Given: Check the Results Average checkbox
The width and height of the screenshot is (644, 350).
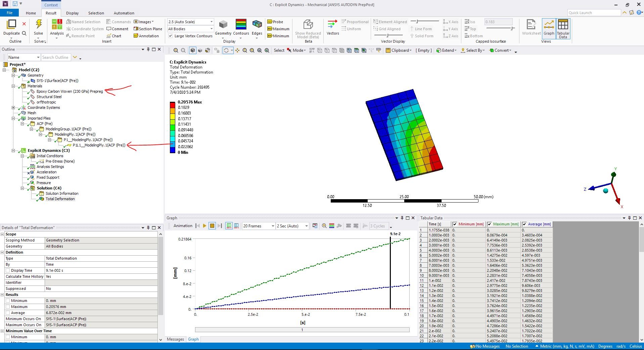Looking at the screenshot, I should pos(8,313).
